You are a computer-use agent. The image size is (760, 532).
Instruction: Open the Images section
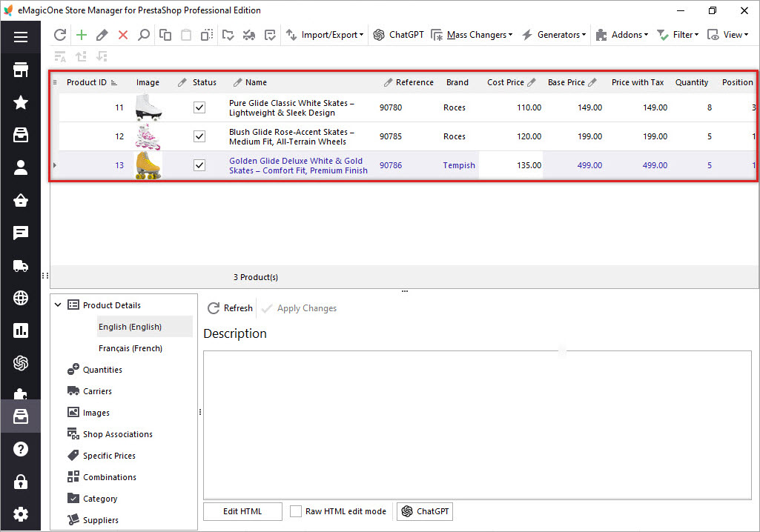point(96,413)
